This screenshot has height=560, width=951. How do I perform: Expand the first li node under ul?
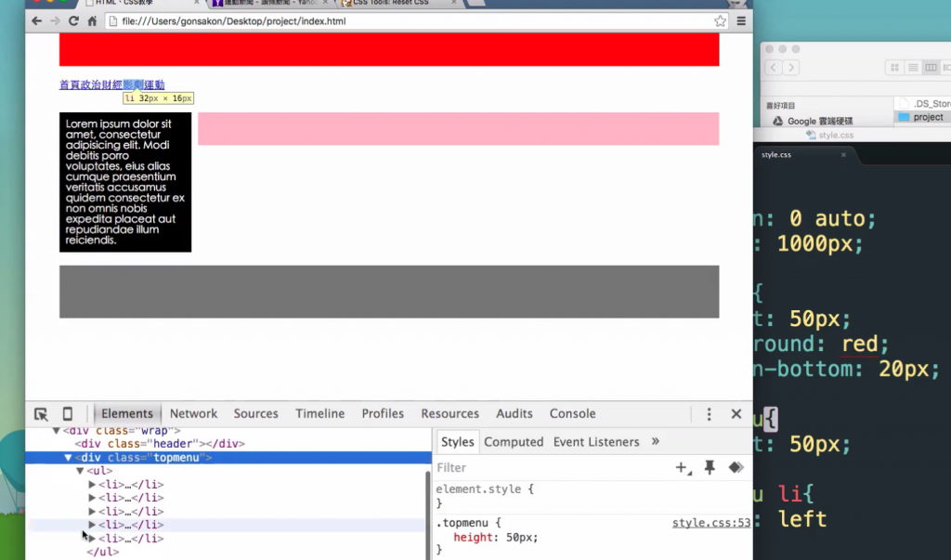[92, 484]
